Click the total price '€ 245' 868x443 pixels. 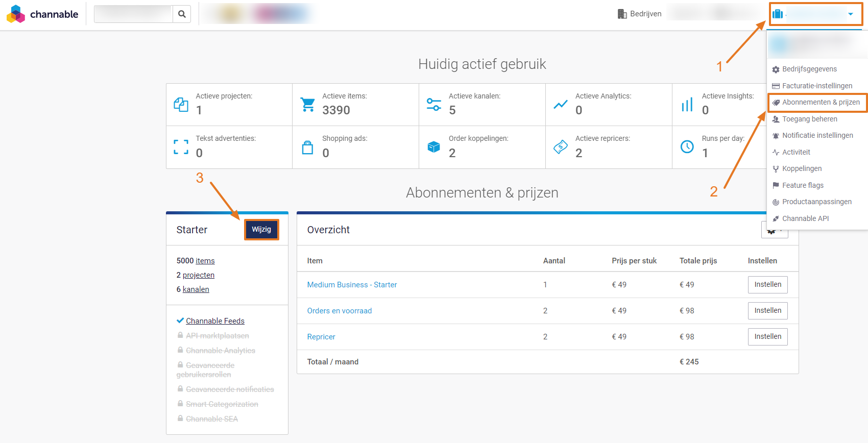(x=689, y=362)
